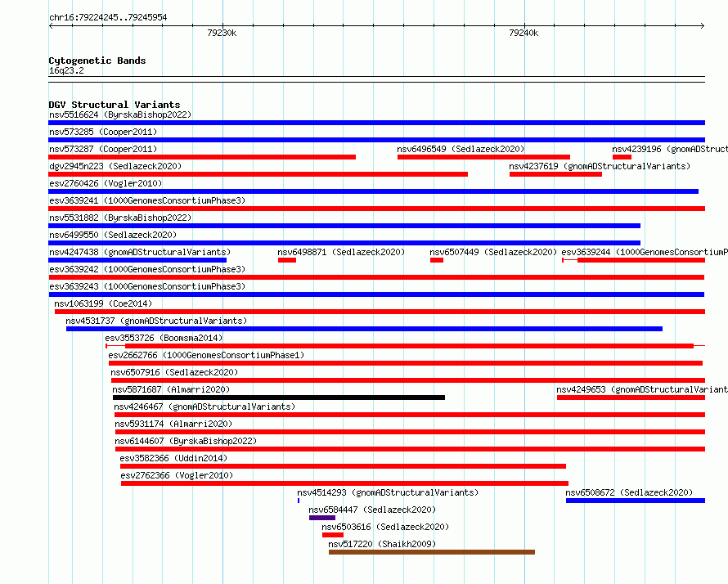Click the black nsv5871687 Almarri2020 bar

(x=279, y=398)
